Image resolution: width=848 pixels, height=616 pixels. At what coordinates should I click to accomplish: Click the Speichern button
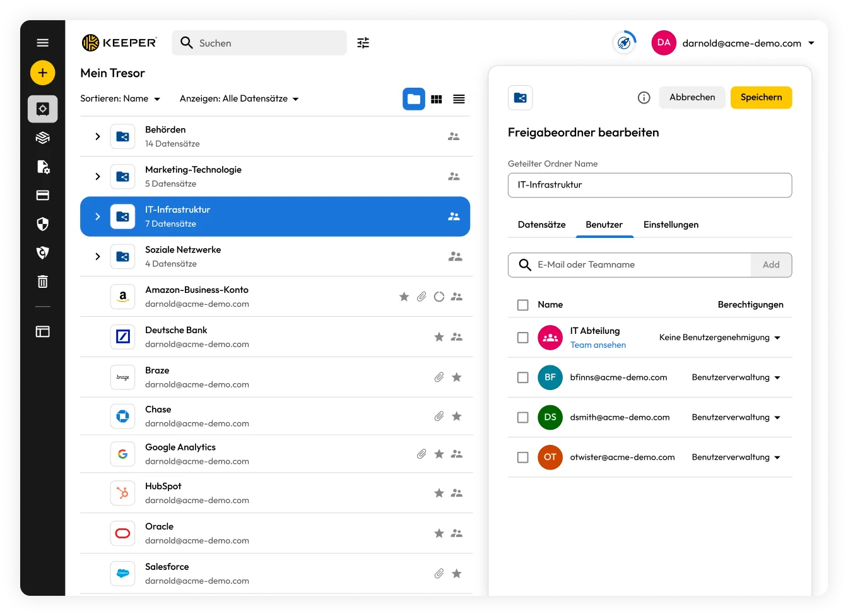coord(761,97)
